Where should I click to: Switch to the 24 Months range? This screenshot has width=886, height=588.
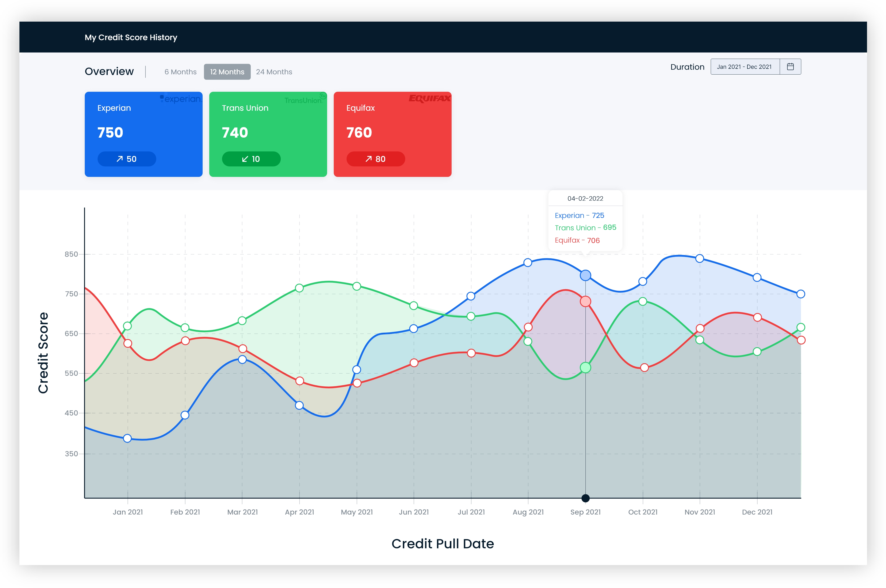pyautogui.click(x=274, y=72)
